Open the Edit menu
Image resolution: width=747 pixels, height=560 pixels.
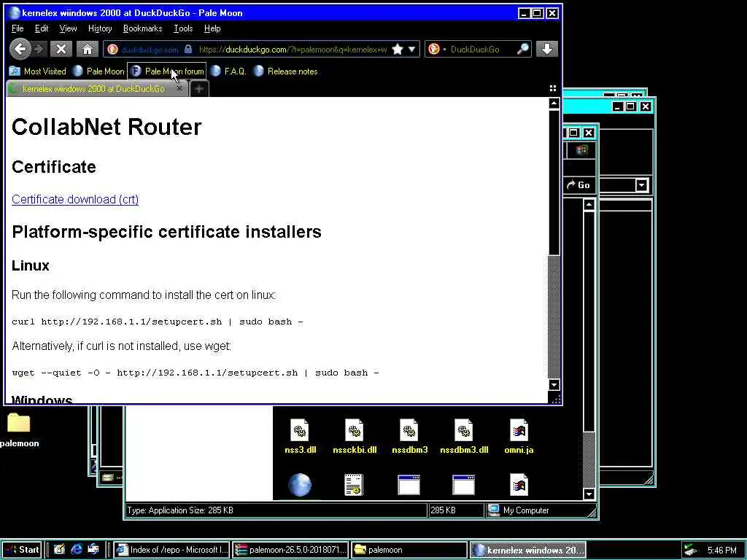[x=42, y=28]
